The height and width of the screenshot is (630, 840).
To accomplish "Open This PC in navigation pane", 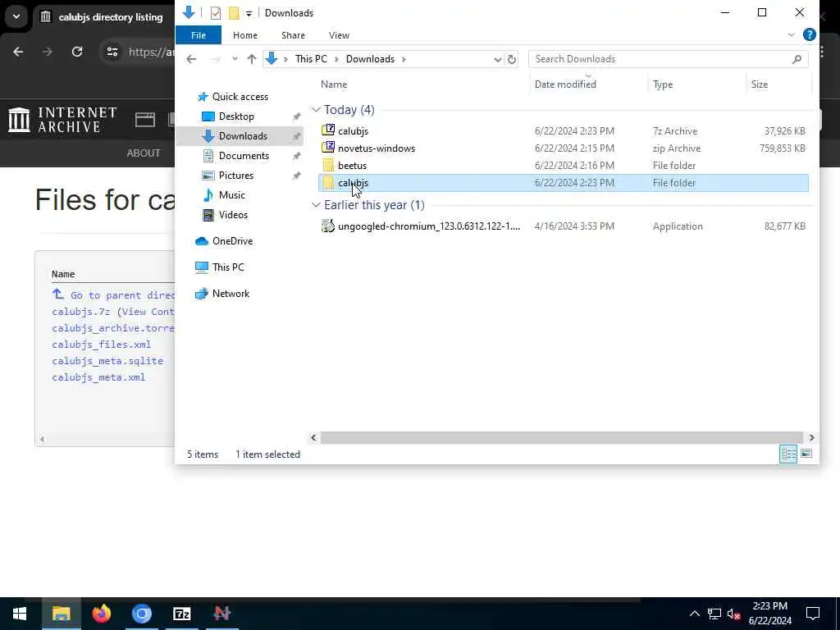I will [x=228, y=267].
